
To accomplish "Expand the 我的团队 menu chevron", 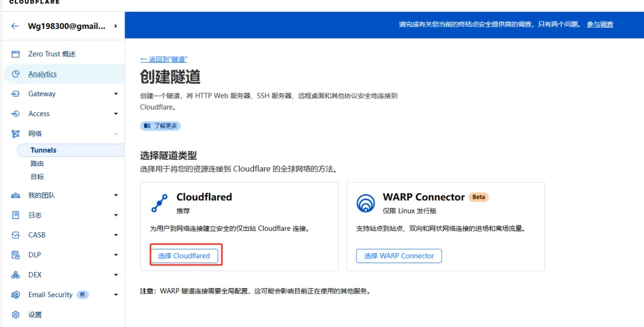I will tap(116, 196).
